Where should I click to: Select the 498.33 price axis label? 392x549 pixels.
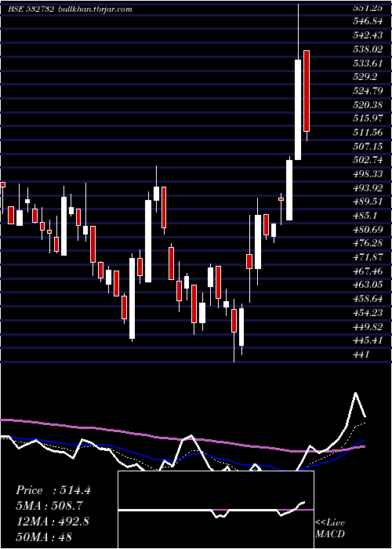pos(368,174)
